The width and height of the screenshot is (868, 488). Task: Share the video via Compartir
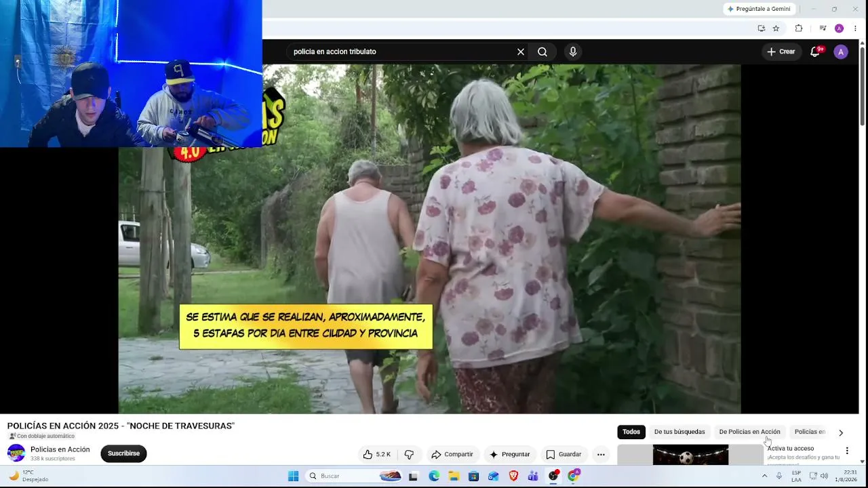tap(452, 454)
